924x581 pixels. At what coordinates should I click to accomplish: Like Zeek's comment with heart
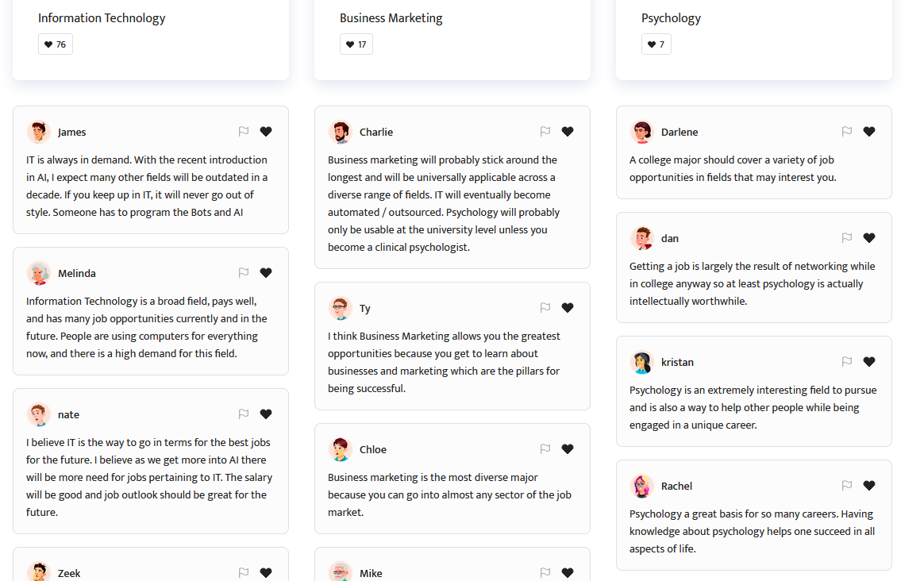(x=266, y=573)
